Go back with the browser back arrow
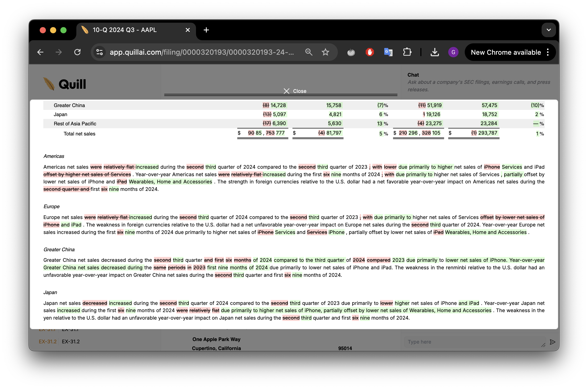The width and height of the screenshot is (588, 389). (x=40, y=52)
